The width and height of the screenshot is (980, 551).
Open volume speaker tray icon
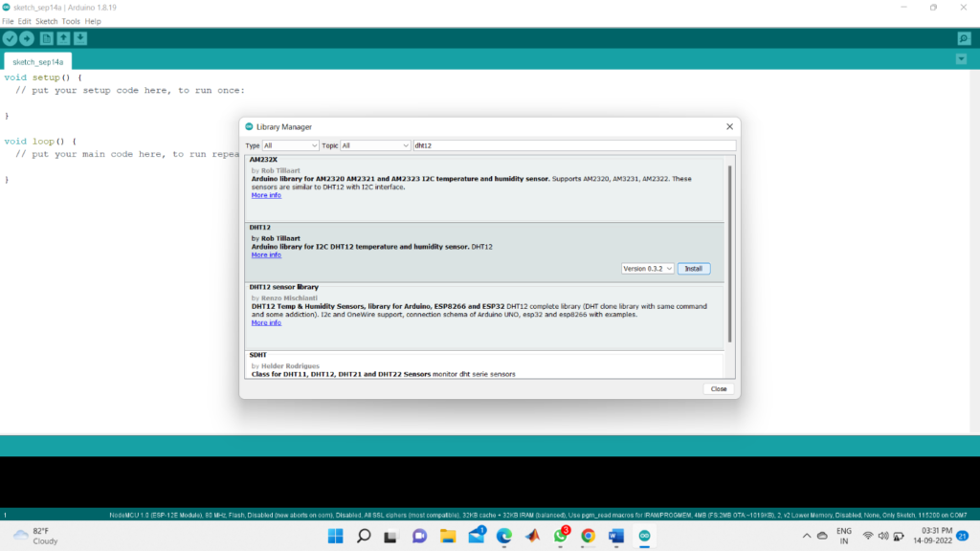click(883, 536)
